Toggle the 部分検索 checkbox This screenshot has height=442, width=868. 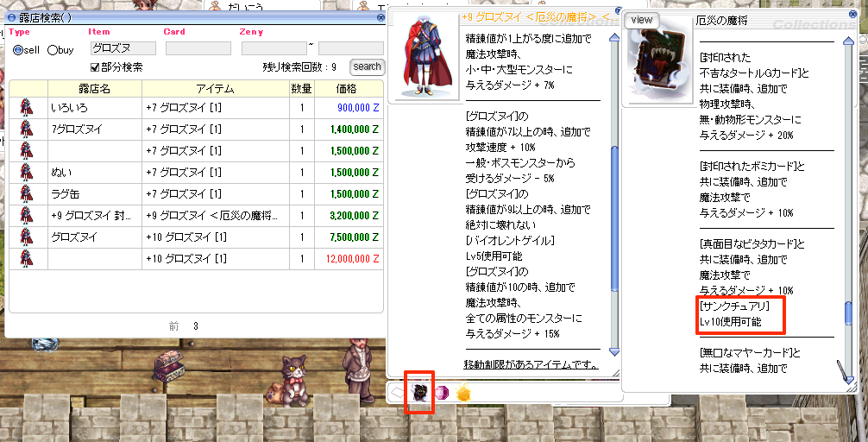coord(95,67)
